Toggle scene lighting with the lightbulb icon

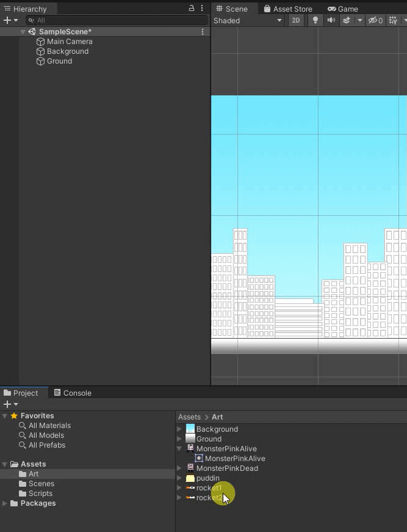click(x=315, y=20)
